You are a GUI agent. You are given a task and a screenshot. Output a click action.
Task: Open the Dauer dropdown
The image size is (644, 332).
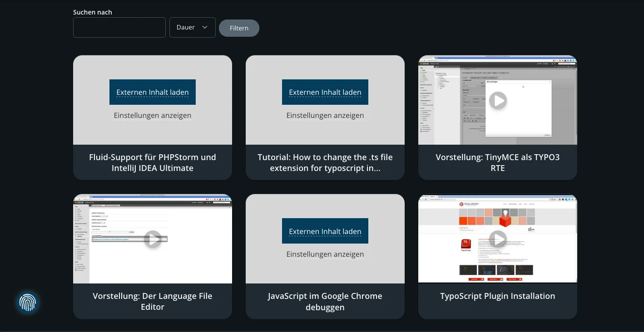192,27
